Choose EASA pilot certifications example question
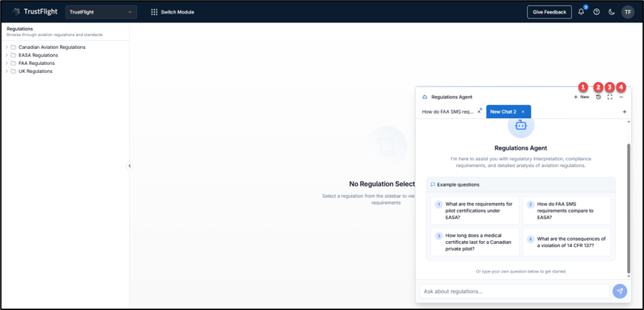This screenshot has height=310, width=644. point(475,210)
